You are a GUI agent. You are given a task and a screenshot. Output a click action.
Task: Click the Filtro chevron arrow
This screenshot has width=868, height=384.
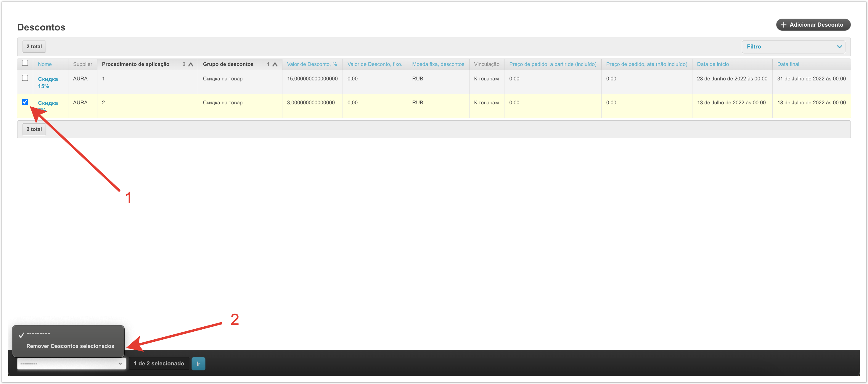[839, 47]
